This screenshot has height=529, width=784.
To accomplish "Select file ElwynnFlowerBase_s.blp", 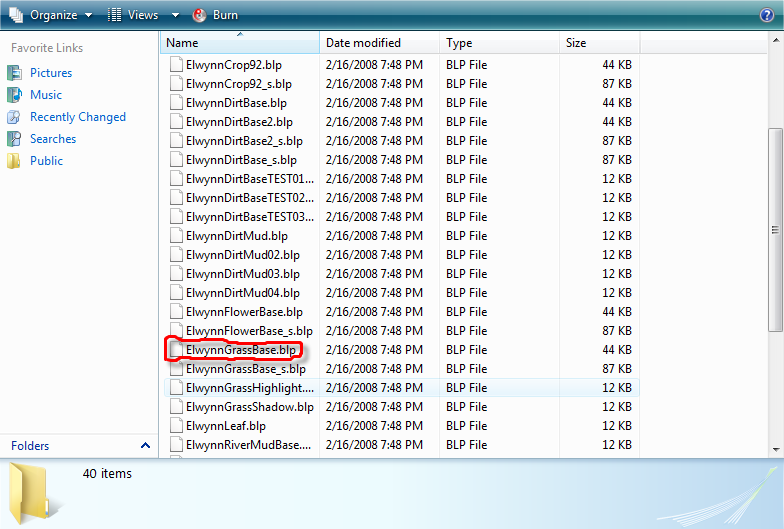I will 250,331.
